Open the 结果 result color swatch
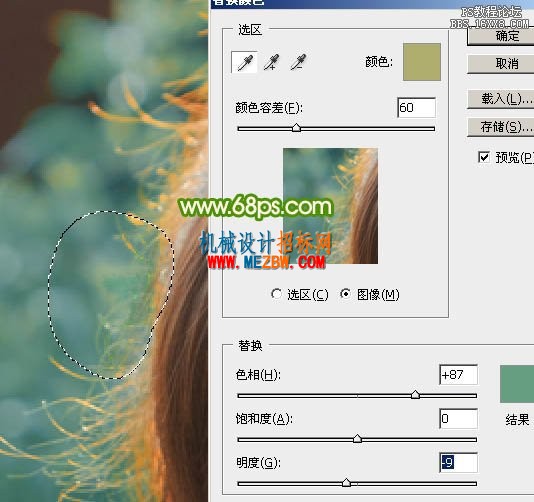534x502 pixels. [517, 384]
